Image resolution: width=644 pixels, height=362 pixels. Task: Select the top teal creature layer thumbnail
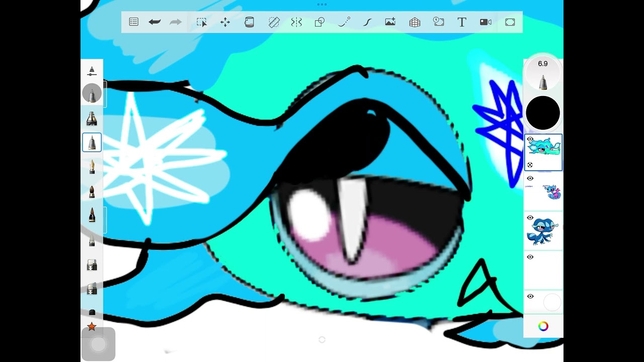(543, 152)
